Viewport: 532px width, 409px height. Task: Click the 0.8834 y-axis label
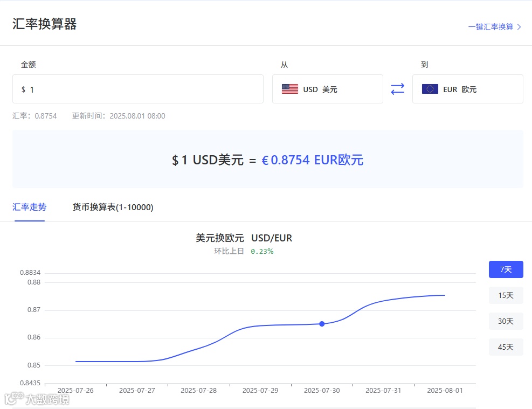coord(30,273)
